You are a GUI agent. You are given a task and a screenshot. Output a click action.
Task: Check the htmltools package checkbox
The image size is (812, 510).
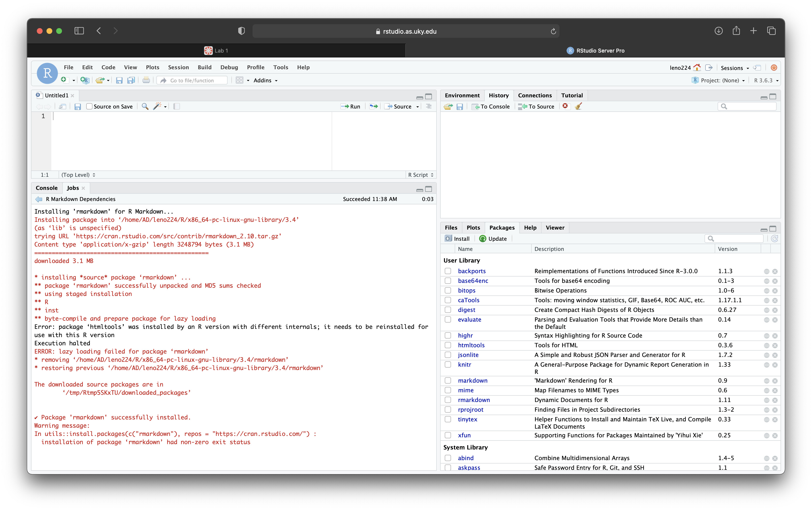click(448, 345)
